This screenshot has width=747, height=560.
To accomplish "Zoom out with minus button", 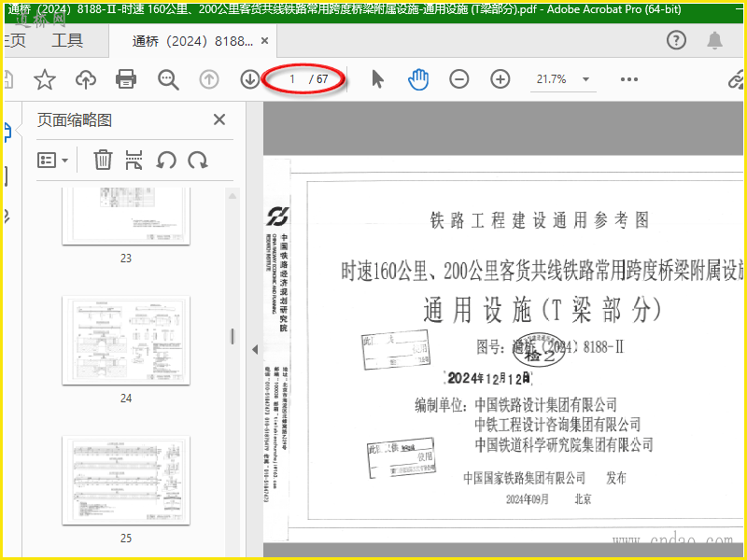I will pyautogui.click(x=458, y=79).
